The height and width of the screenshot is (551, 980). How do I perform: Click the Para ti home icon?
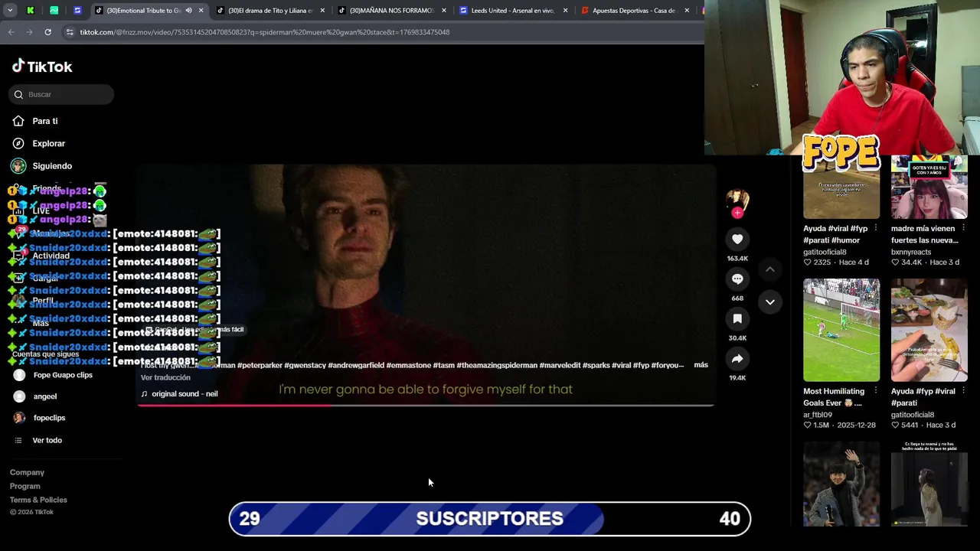coord(18,121)
